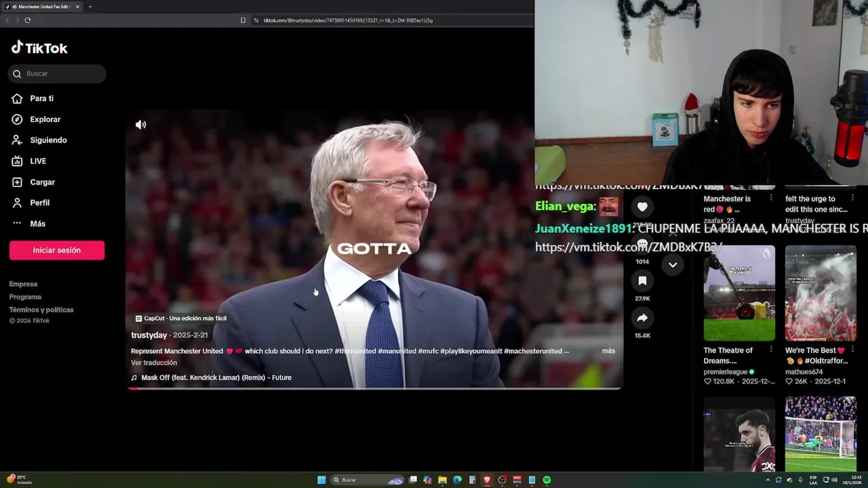Viewport: 868px width, 488px height.
Task: Open options for Manchester is red video
Action: (x=770, y=198)
